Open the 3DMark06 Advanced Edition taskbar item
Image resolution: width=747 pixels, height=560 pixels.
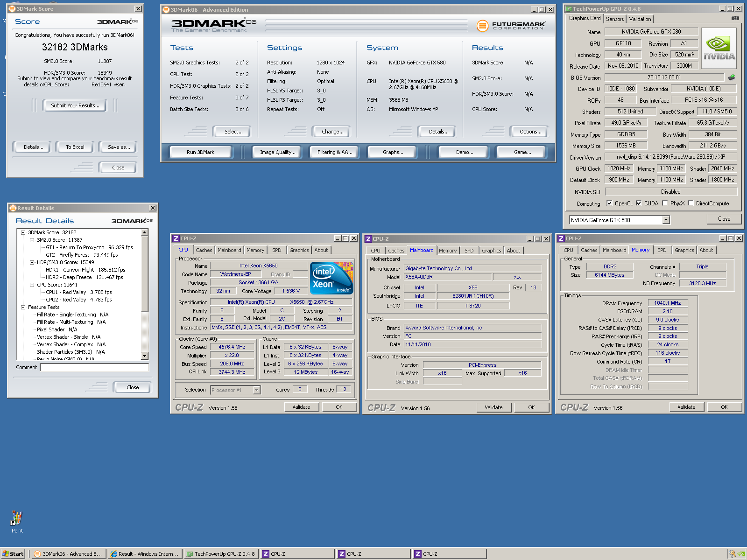click(69, 554)
